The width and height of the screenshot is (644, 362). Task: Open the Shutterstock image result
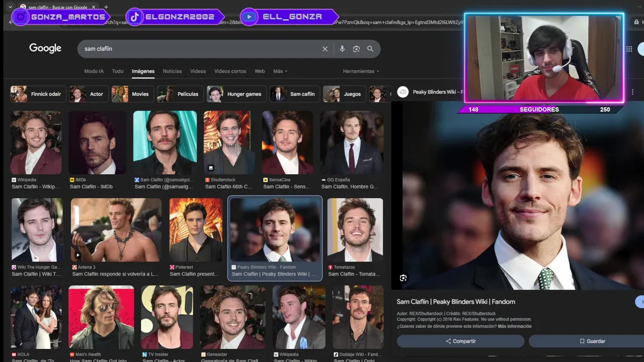coord(228,142)
